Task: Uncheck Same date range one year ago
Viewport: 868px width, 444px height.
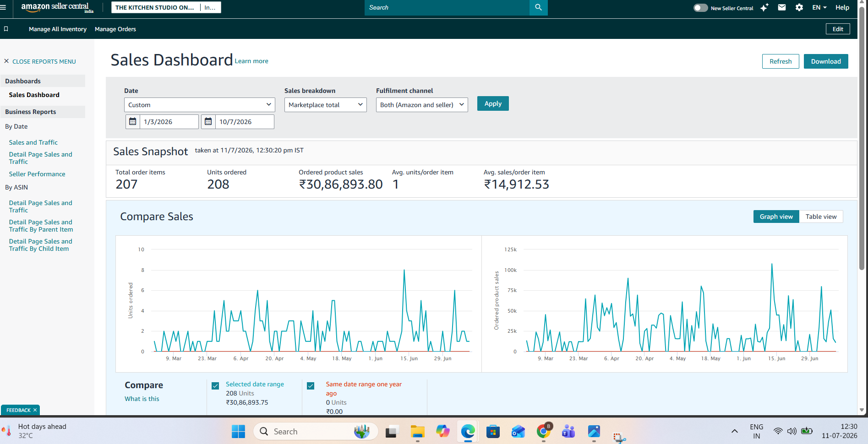Action: [311, 386]
